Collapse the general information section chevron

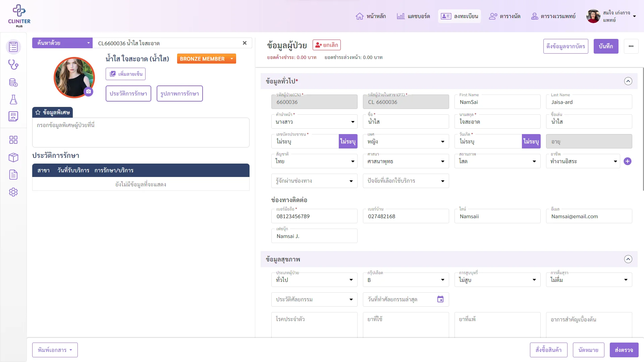[x=628, y=81]
